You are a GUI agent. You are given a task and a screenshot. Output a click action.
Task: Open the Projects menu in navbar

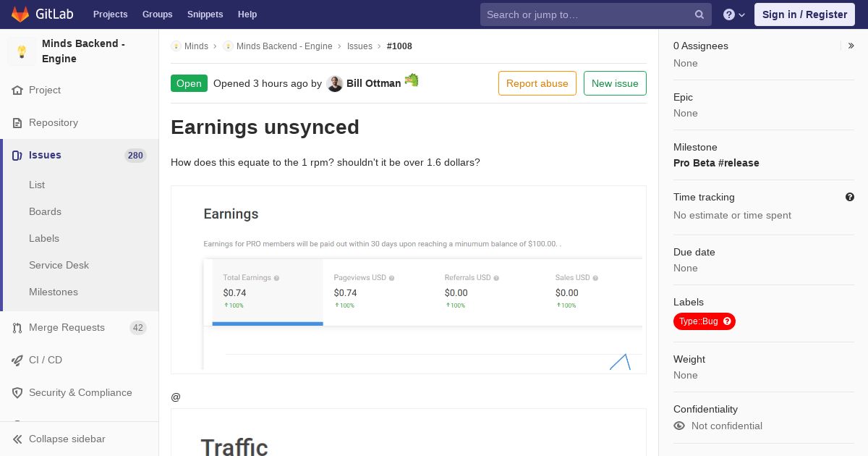110,14
